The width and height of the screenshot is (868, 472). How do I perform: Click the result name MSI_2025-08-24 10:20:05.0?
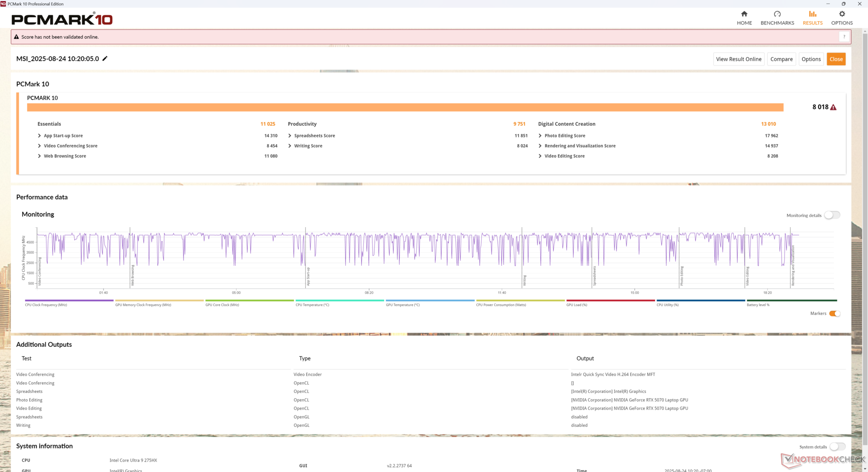(57, 59)
